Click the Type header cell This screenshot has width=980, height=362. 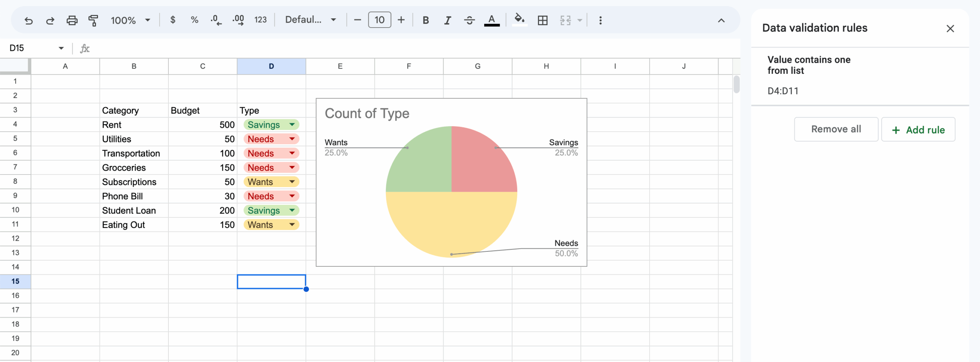click(x=271, y=110)
